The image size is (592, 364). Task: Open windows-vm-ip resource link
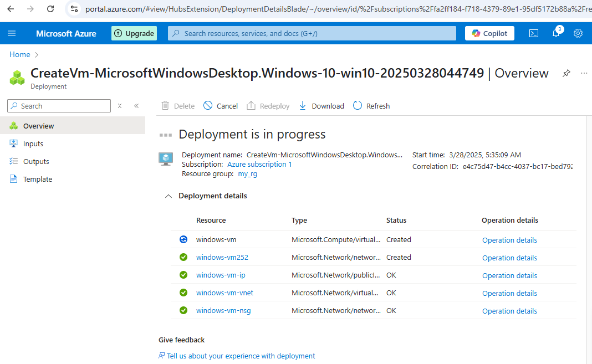pos(221,275)
